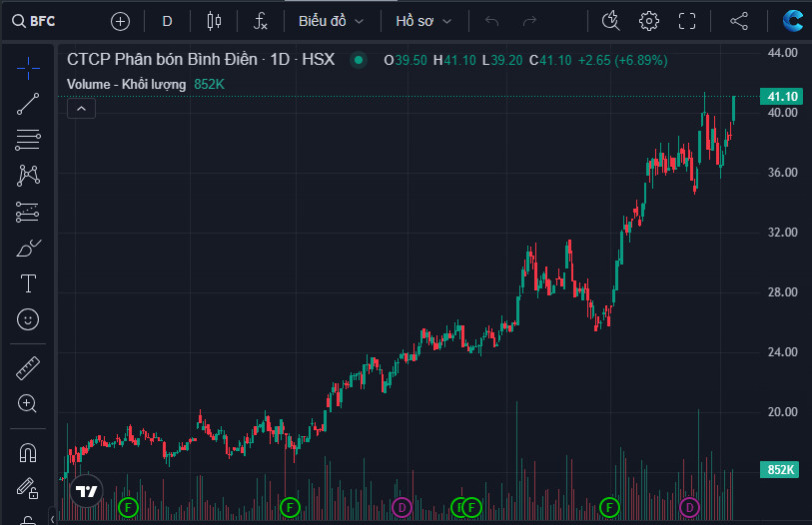Image resolution: width=812 pixels, height=525 pixels.
Task: Select the crosshair cursor tool
Action: 28,67
